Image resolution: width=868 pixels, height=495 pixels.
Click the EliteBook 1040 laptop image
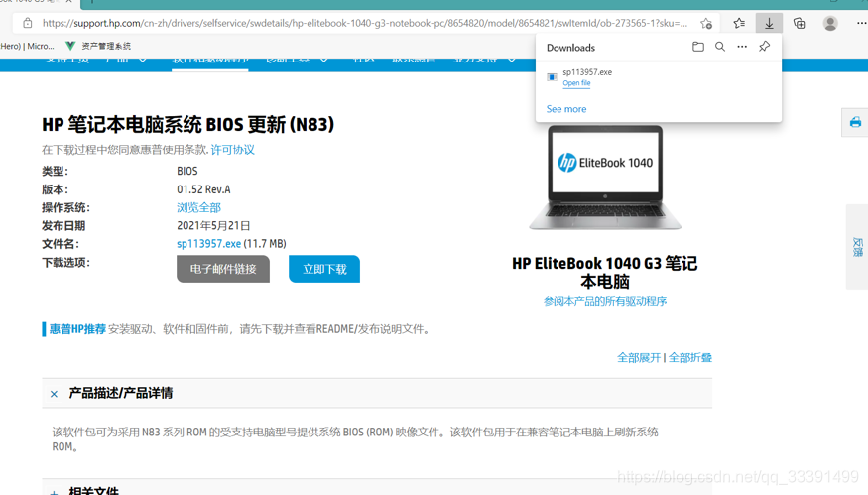coord(604,178)
